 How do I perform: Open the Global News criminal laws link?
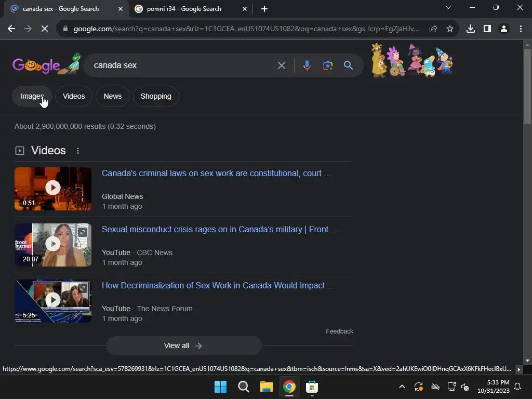point(216,174)
